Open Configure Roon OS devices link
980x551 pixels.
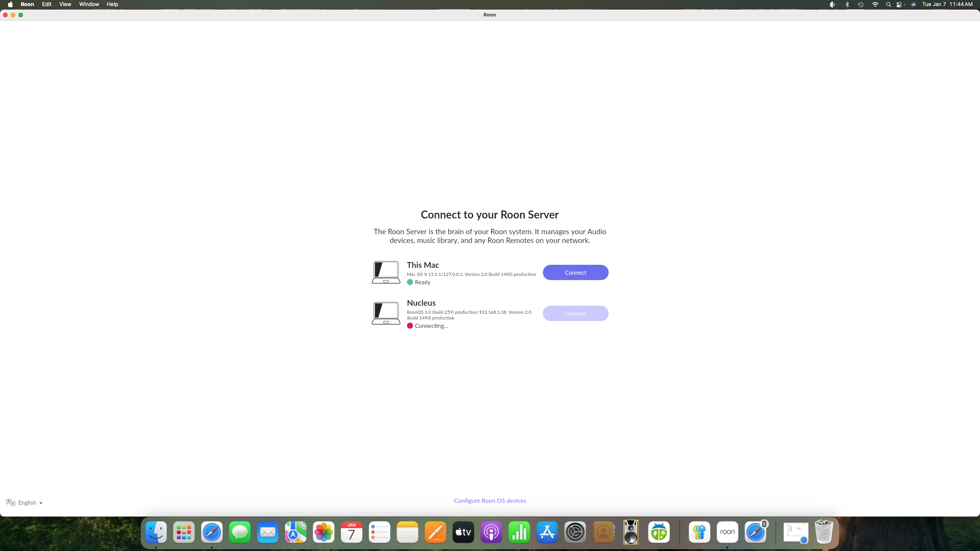click(x=490, y=500)
